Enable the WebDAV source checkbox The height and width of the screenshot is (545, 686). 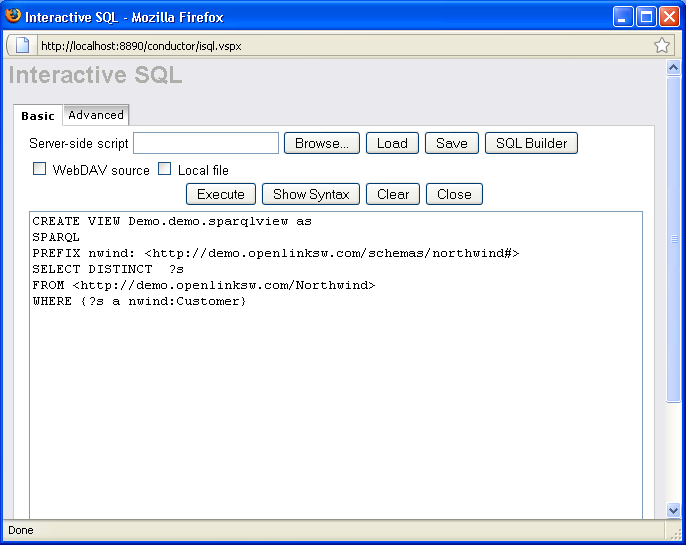pyautogui.click(x=40, y=169)
